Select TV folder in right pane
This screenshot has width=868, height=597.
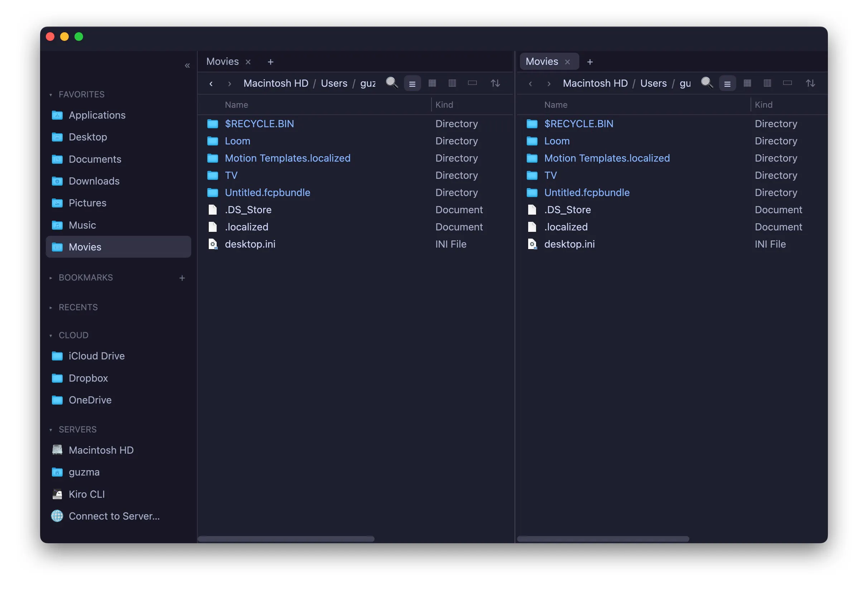tap(672, 176)
